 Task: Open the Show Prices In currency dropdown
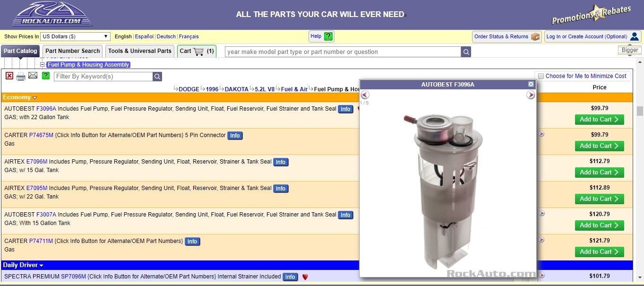pyautogui.click(x=75, y=36)
